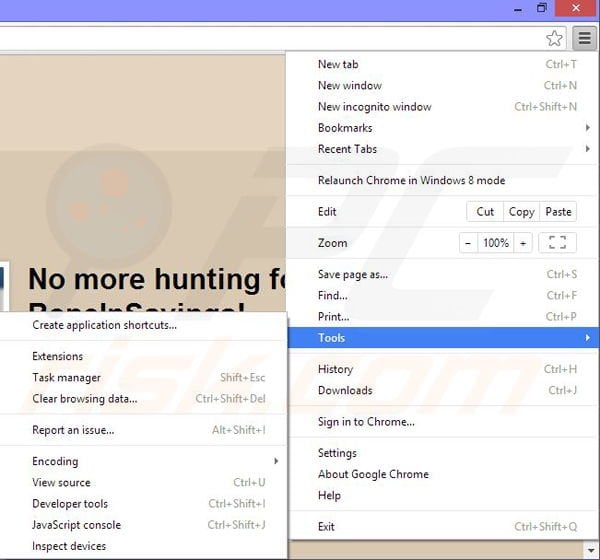Select Create application shortcuts...
Screen dimensions: 600x560
tap(143, 325)
